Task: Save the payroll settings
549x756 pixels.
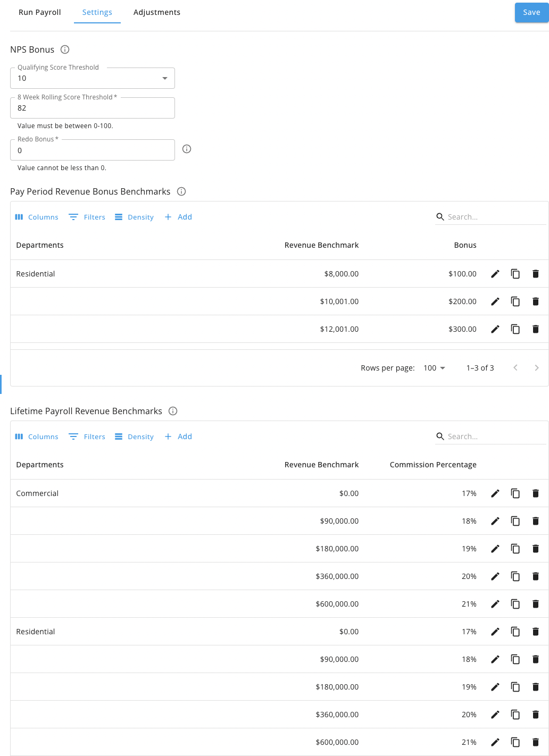Action: [x=531, y=12]
